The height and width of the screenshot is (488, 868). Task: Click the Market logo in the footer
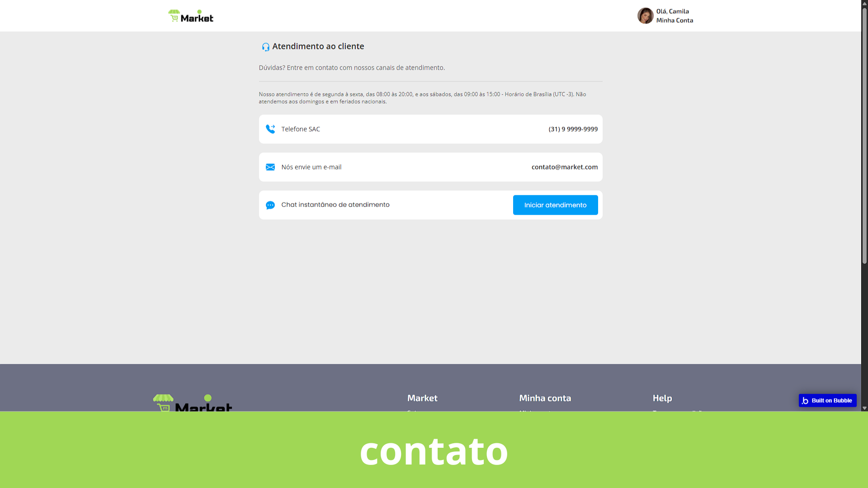[x=193, y=403]
